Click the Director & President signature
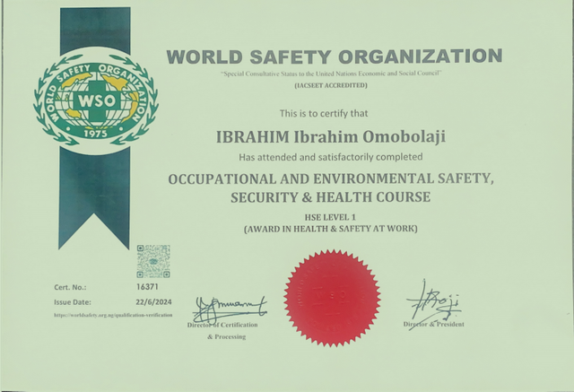Image resolution: width=574 pixels, height=392 pixels. point(434,304)
